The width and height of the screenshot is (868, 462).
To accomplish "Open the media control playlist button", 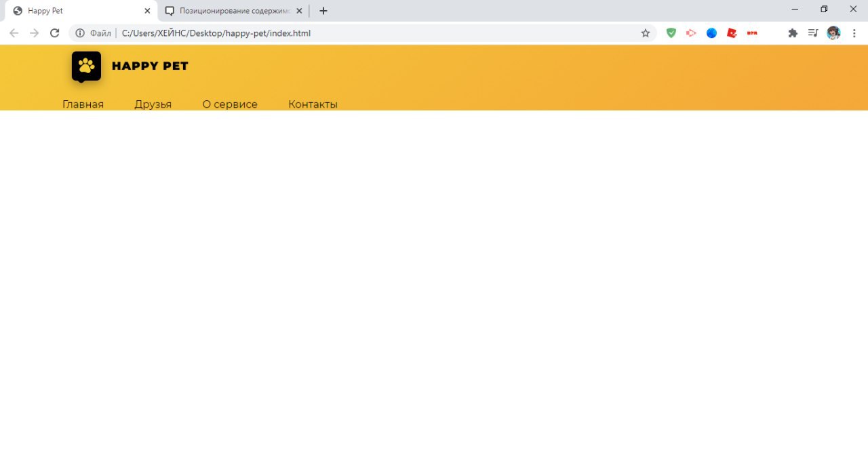I will pos(813,33).
